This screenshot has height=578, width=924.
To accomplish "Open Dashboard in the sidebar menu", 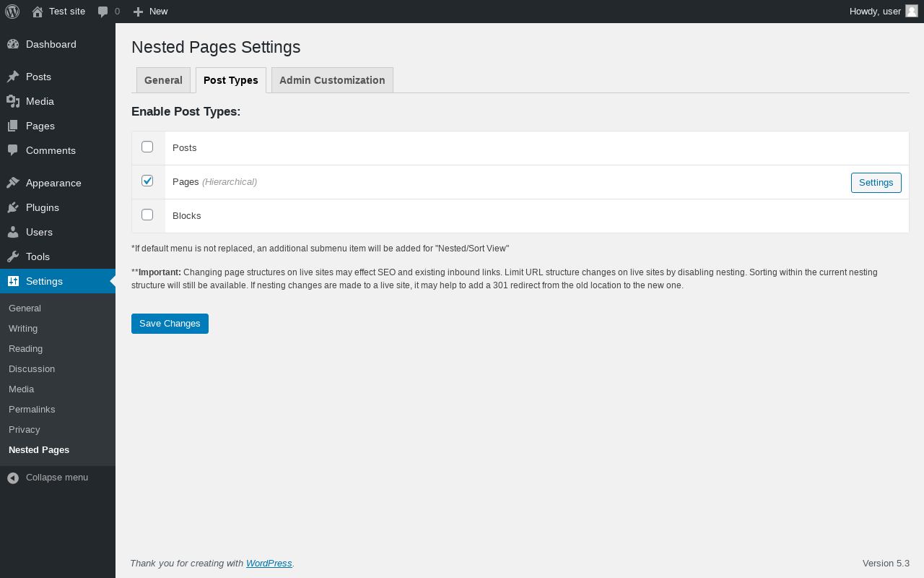I will [x=51, y=44].
